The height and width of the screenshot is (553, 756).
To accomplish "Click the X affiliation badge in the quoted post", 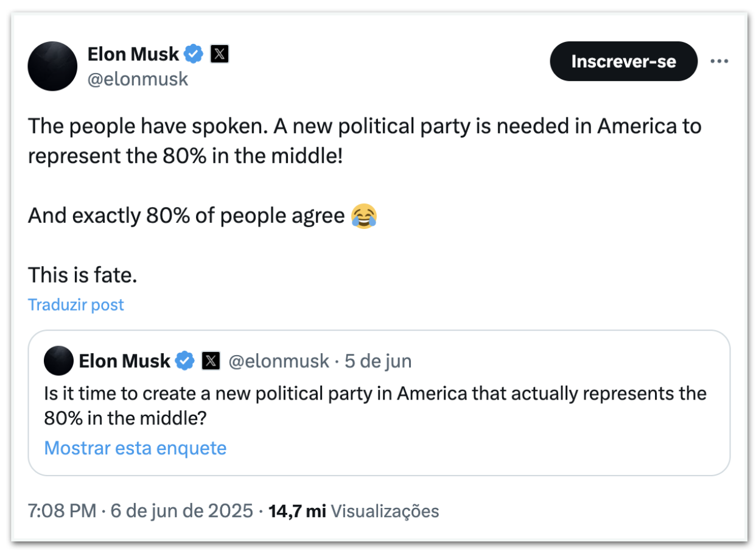I will 211,361.
